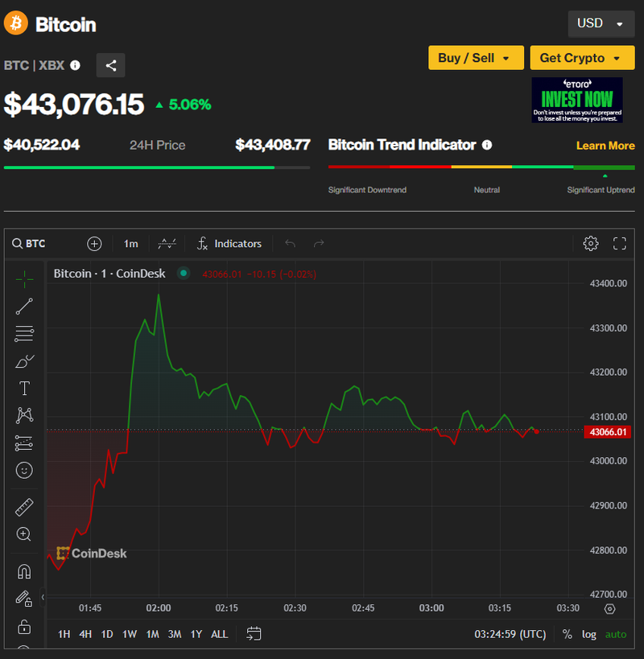Viewport: 644px width, 659px height.
Task: Enter fullscreen chart mode
Action: tap(619, 243)
